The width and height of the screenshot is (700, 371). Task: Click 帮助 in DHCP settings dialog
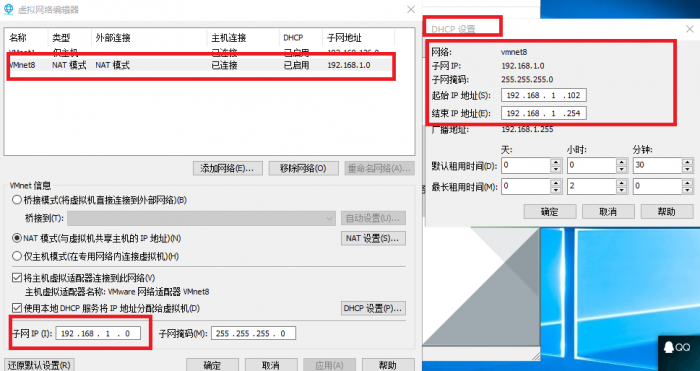667,212
